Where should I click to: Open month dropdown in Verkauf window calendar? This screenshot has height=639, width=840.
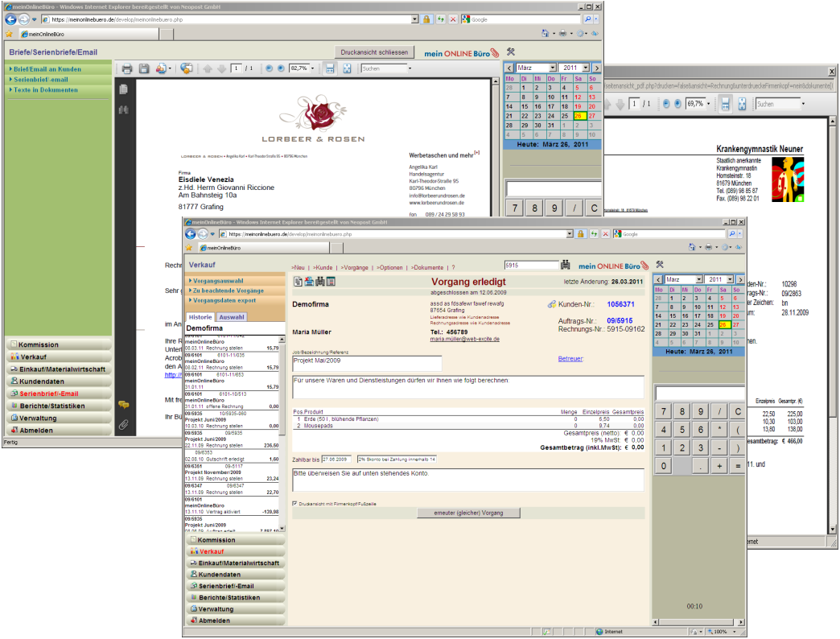click(698, 279)
